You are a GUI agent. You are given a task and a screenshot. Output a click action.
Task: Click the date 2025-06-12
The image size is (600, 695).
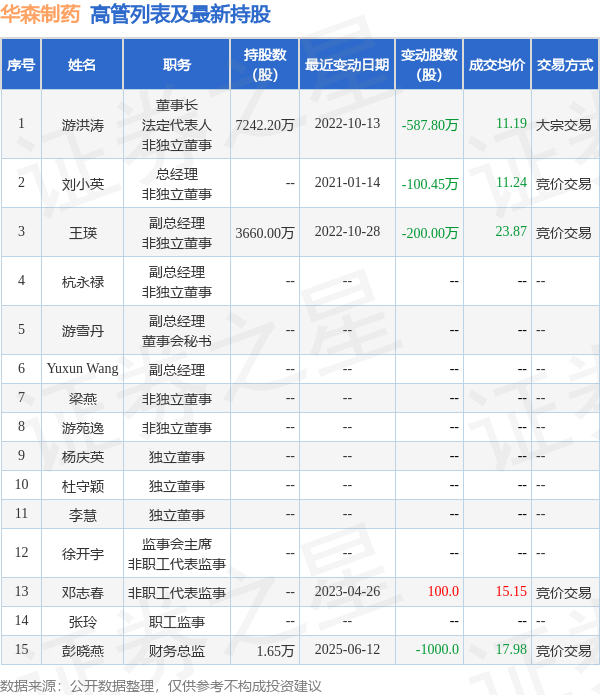[x=347, y=649]
